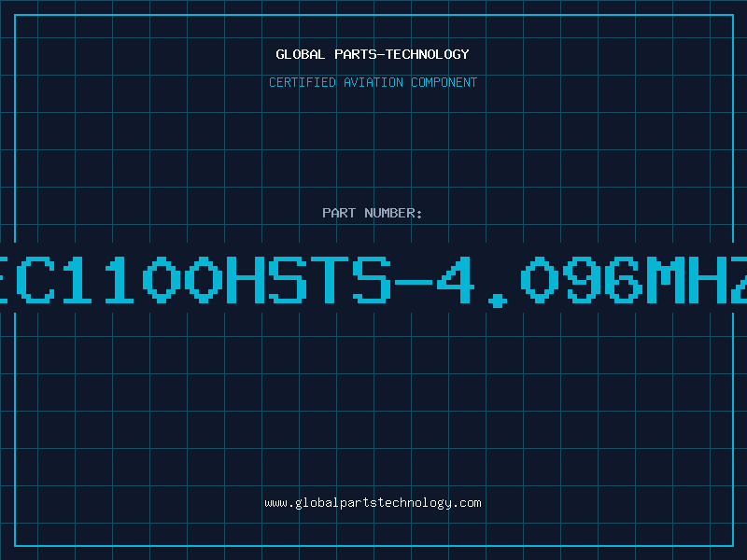This screenshot has height=560, width=747.
Task: Click the GLOBAL PARTS-TECHNOLOGY heading text
Action: click(x=373, y=54)
